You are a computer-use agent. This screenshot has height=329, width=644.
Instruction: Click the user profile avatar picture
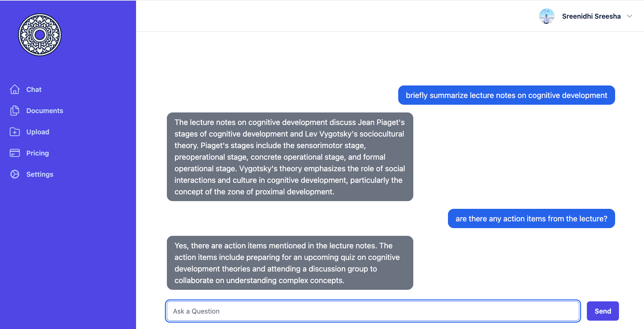click(x=547, y=16)
